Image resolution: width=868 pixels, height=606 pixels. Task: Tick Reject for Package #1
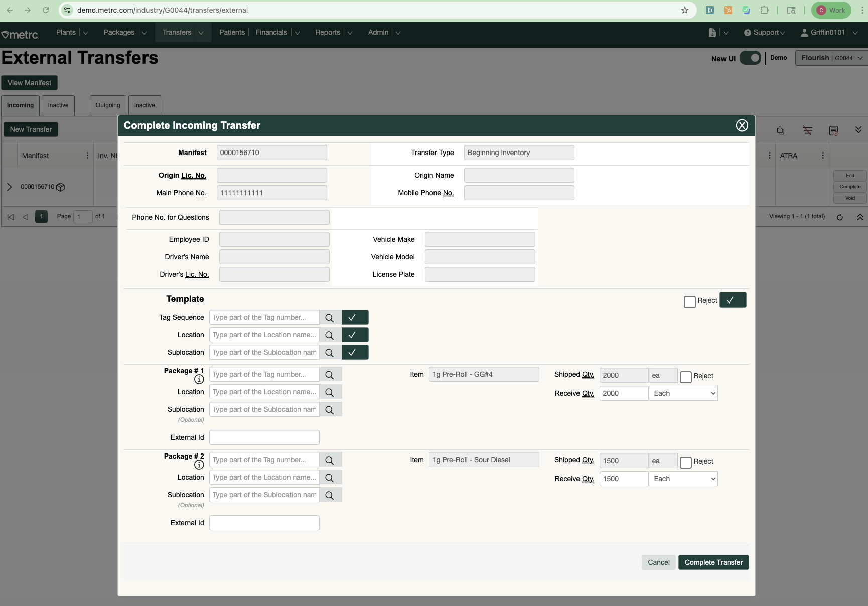click(685, 377)
